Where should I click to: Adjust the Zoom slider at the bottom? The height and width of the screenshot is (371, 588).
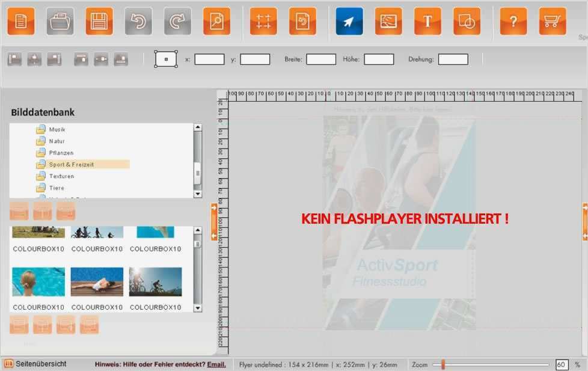(443, 364)
